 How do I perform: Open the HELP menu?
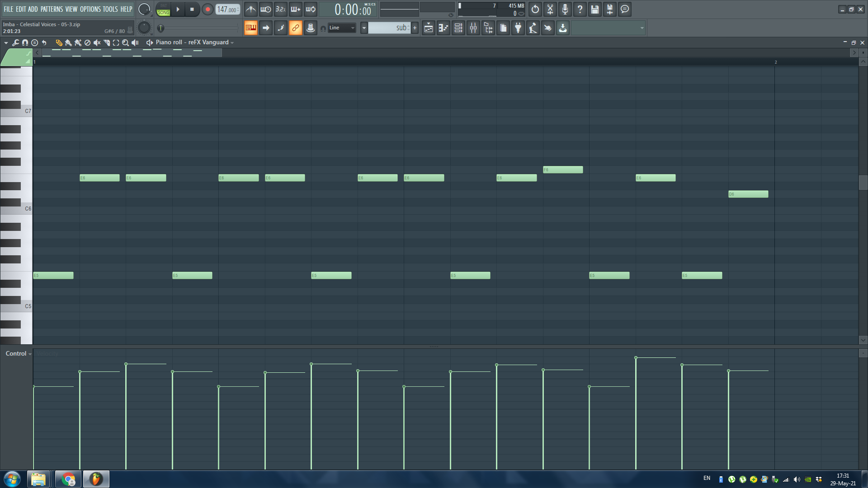pos(126,9)
